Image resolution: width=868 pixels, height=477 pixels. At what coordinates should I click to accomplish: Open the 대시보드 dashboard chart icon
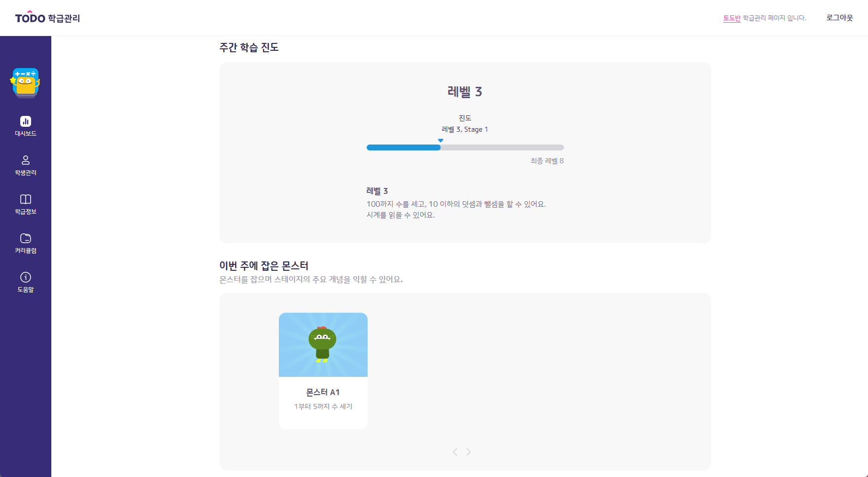(26, 121)
